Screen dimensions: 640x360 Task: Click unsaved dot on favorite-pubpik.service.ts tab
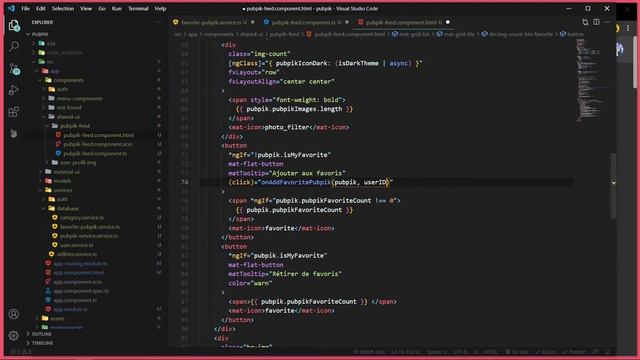[x=253, y=22]
